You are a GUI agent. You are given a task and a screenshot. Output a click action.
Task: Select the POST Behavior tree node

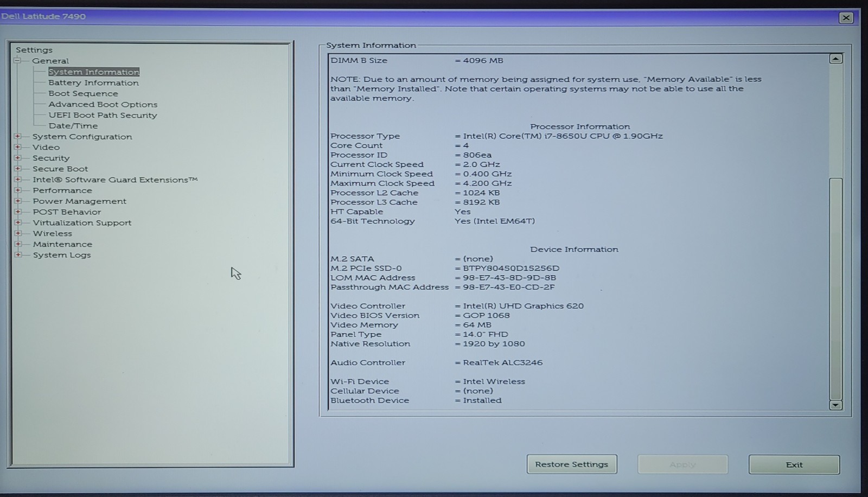tap(67, 212)
